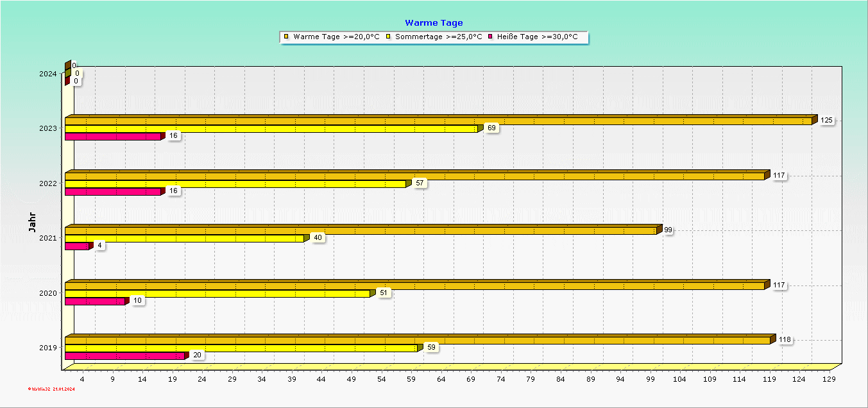Select the 'Warme Tage >=20,0°C' legend label

(336, 37)
